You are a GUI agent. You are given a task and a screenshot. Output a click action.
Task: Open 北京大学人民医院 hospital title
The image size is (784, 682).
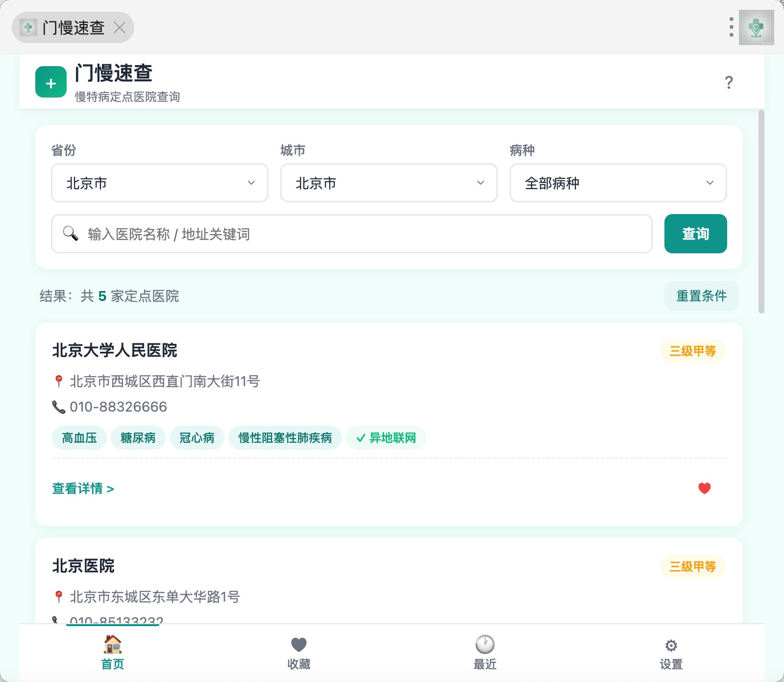[x=115, y=350]
